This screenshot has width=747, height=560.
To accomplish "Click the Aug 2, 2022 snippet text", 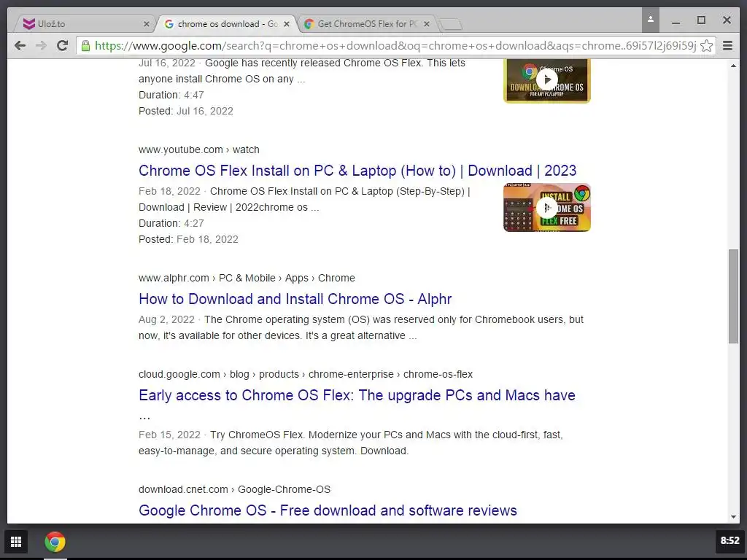I will coord(360,327).
